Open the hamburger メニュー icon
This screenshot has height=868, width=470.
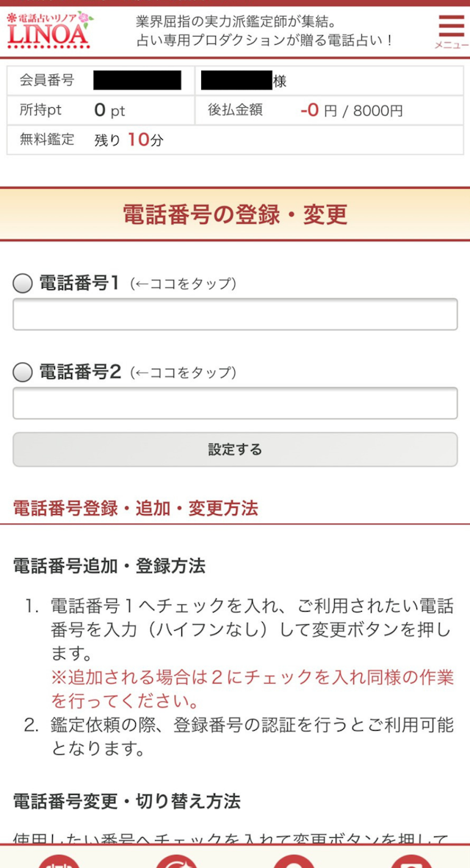point(451,26)
